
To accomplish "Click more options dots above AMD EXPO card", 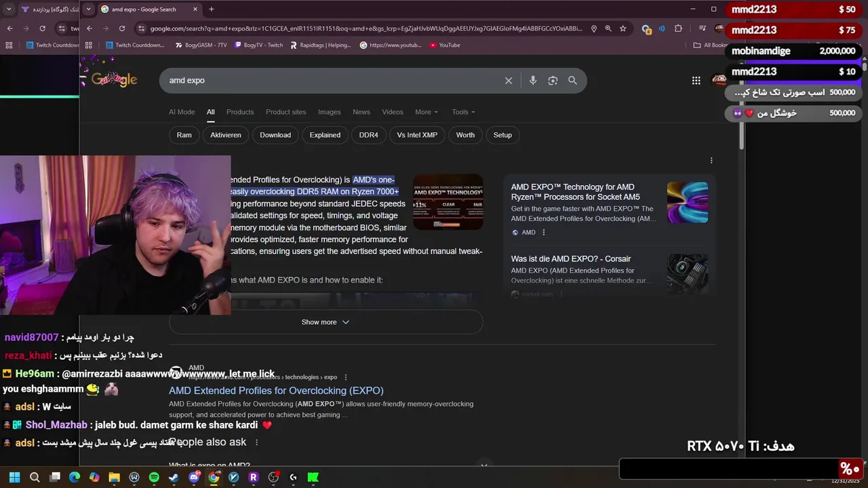I will point(711,161).
